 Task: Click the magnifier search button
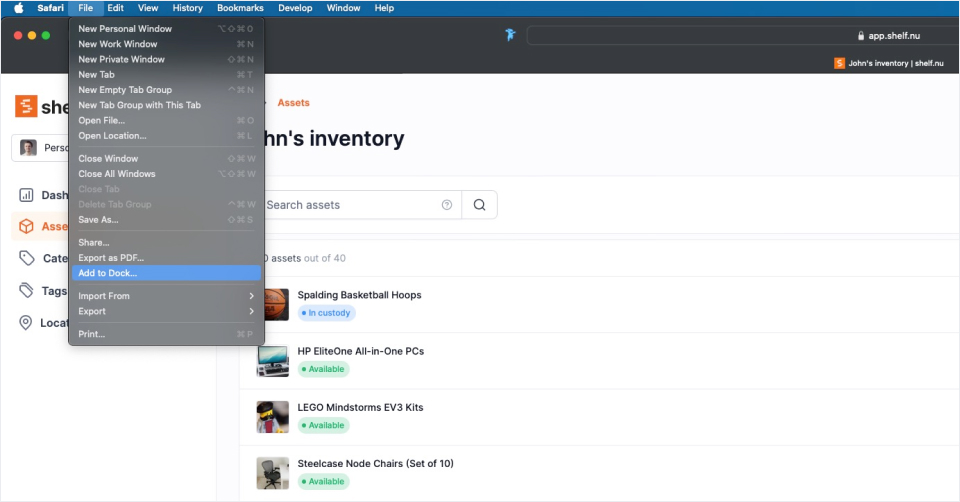click(479, 205)
